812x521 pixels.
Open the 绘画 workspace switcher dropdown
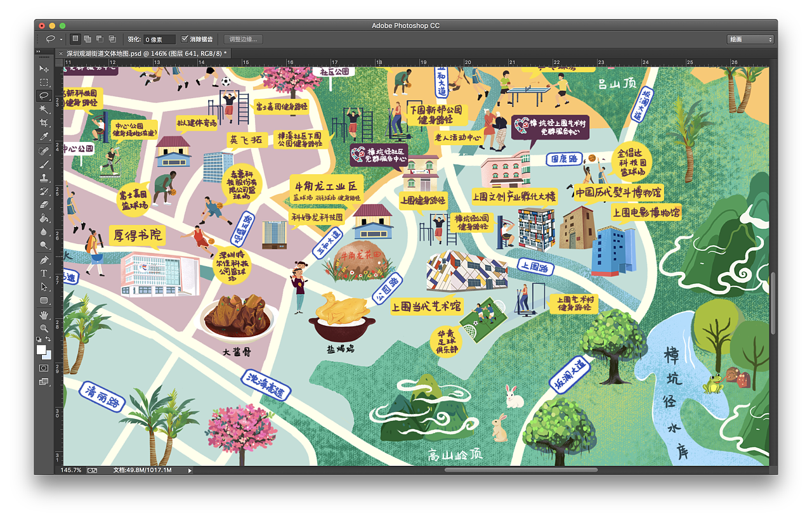pyautogui.click(x=750, y=39)
